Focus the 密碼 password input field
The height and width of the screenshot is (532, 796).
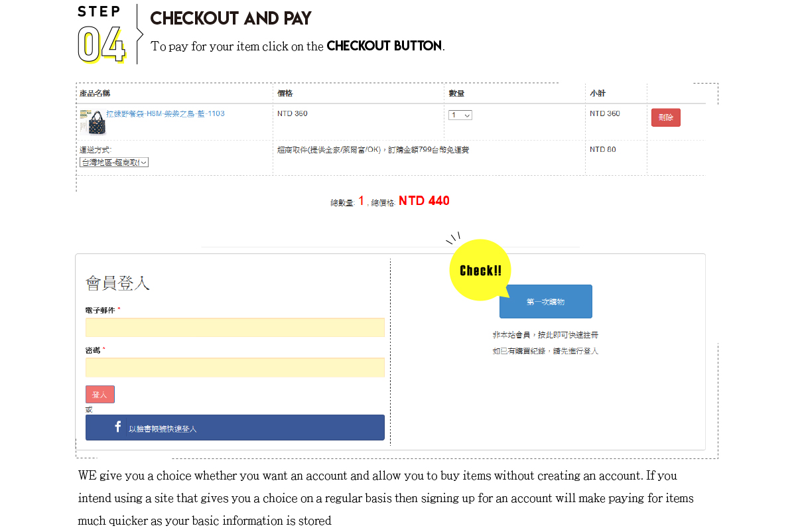click(235, 367)
